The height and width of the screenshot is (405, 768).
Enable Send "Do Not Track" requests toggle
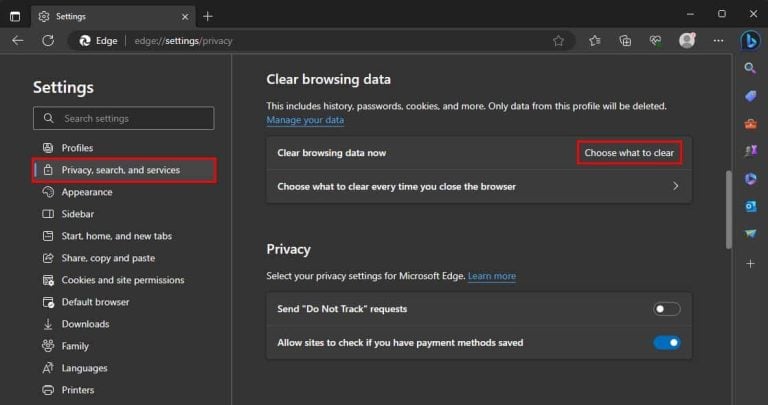pos(667,309)
